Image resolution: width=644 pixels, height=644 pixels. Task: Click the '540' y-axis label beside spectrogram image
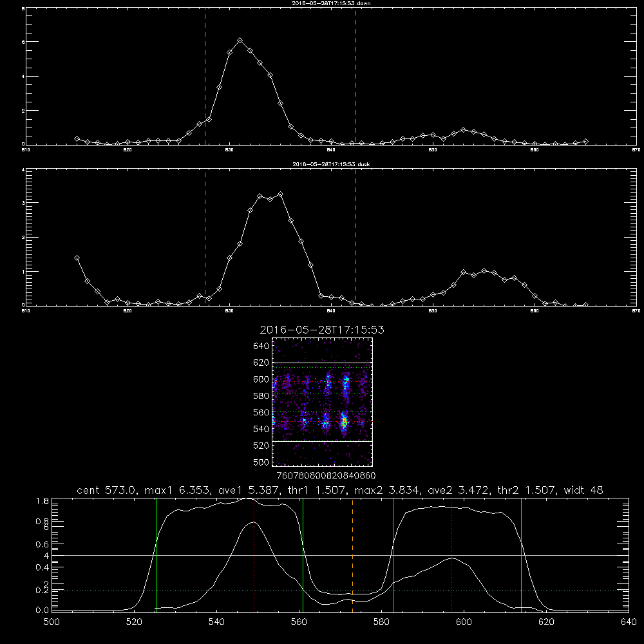(261, 429)
